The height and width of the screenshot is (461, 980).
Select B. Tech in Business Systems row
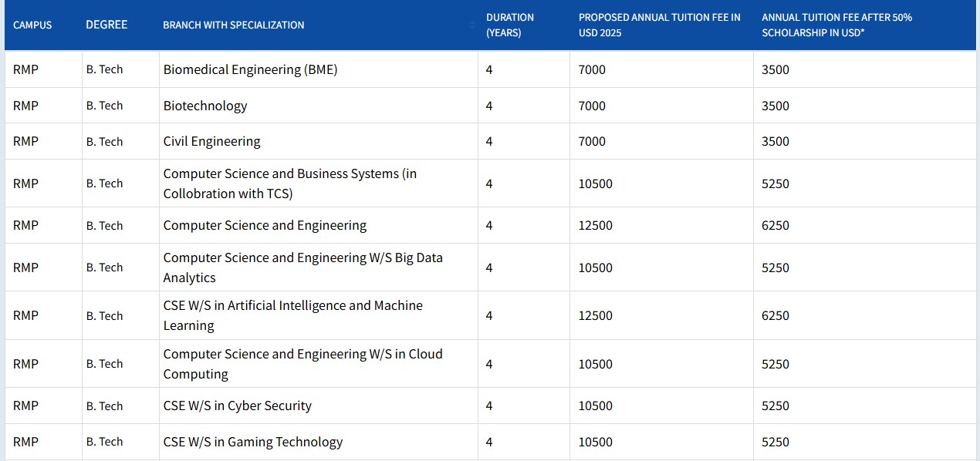pos(104,183)
